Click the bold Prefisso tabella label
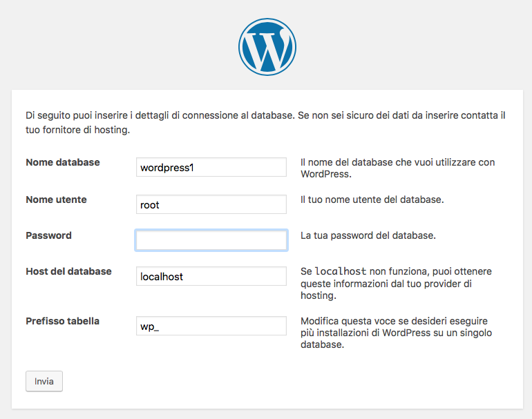Viewport: 532px width, 419px height. [62, 322]
